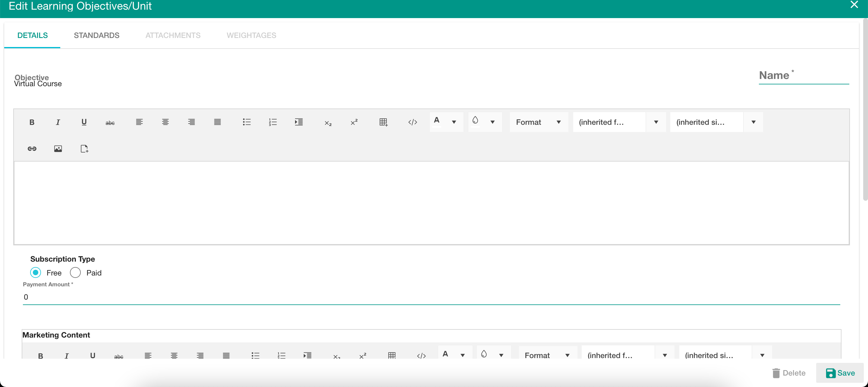
Task: View HTML source in Marketing Content toolbar
Action: click(x=421, y=355)
